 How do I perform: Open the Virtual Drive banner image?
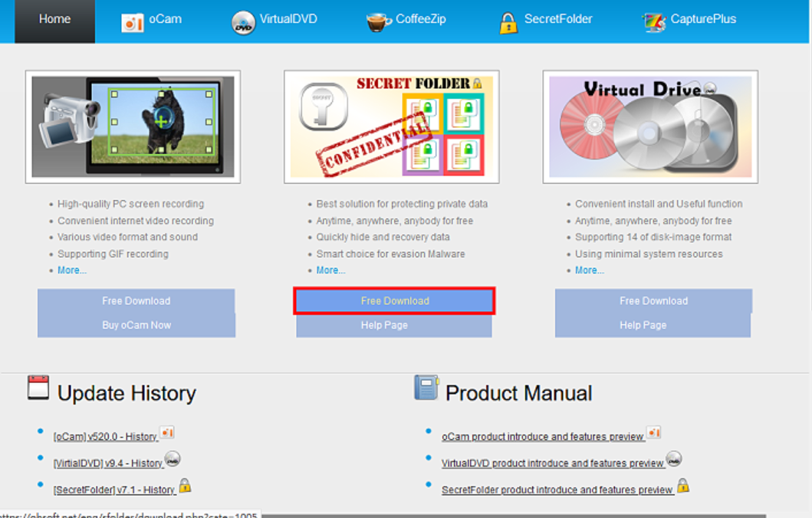pyautogui.click(x=650, y=126)
